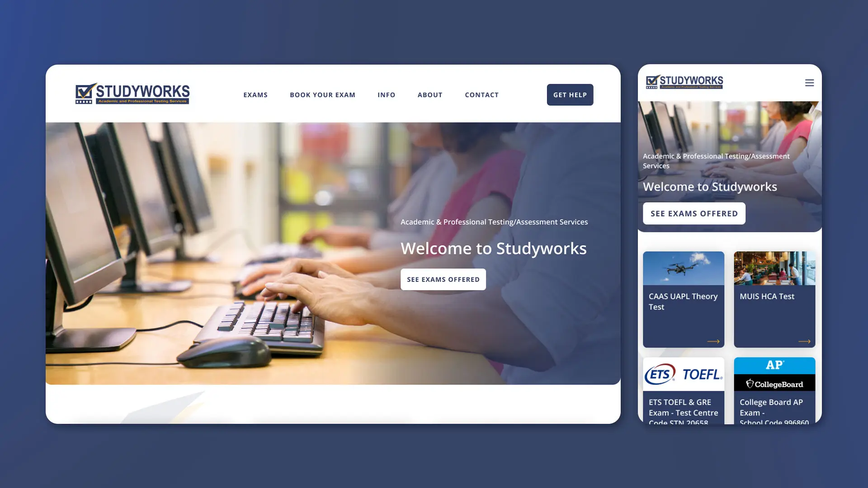Expand the INFO navigation dropdown
Image resolution: width=868 pixels, height=488 pixels.
[387, 95]
